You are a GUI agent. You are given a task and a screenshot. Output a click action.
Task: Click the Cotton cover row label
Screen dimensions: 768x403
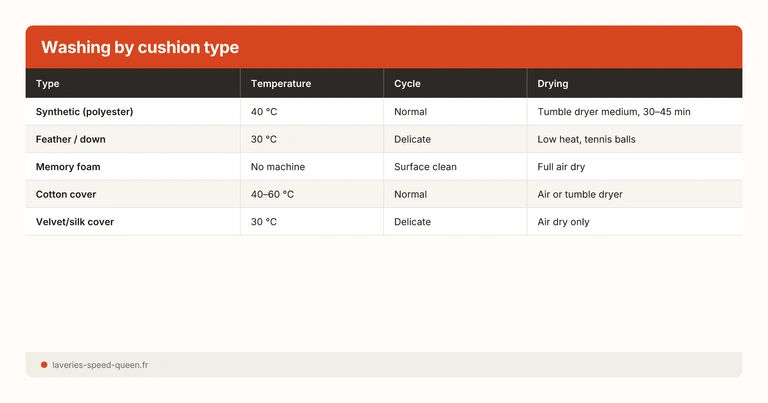tap(66, 194)
